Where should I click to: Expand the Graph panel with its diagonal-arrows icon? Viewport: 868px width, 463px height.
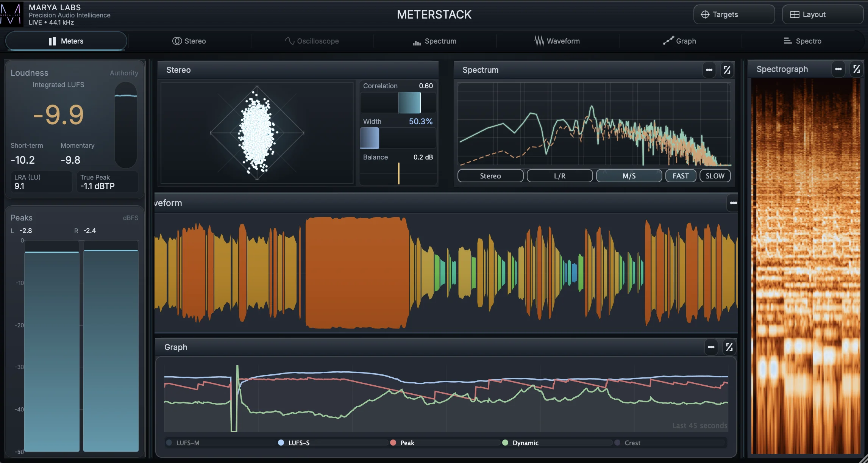pos(729,347)
